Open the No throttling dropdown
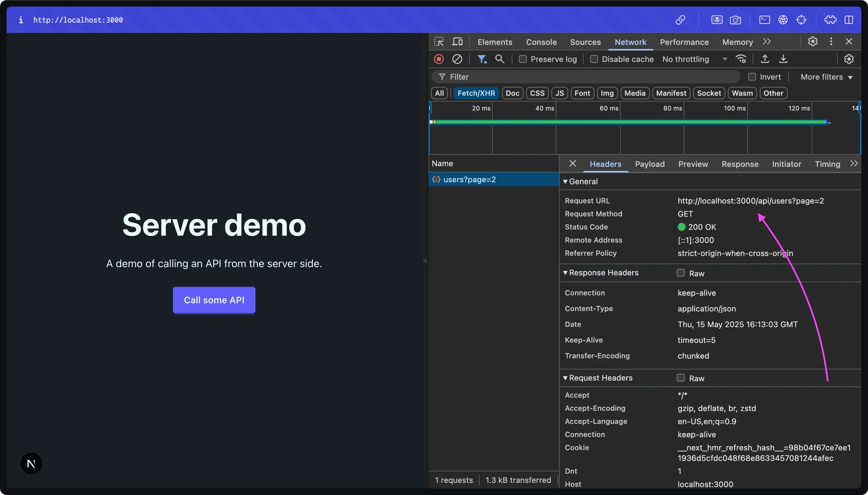The width and height of the screenshot is (868, 495). coord(694,59)
